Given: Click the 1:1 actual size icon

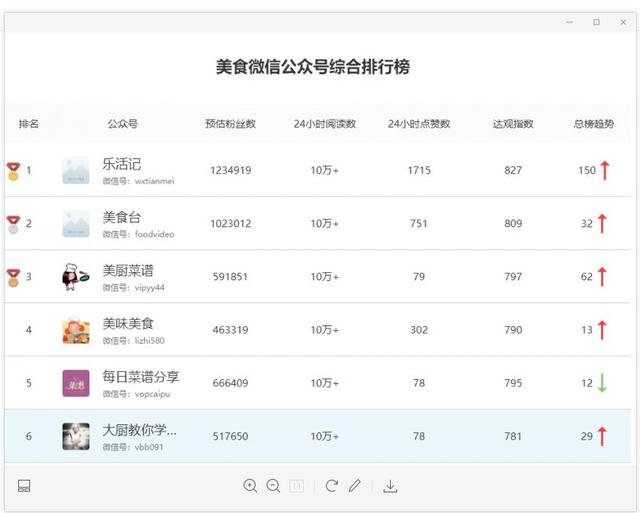Looking at the screenshot, I should pyautogui.click(x=297, y=486).
